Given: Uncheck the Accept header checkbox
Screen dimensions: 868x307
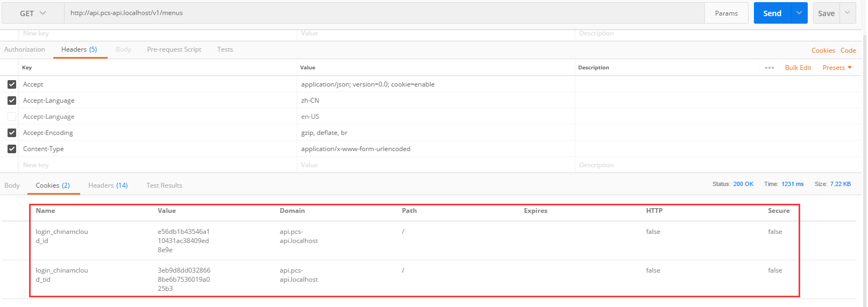Looking at the screenshot, I should [12, 84].
